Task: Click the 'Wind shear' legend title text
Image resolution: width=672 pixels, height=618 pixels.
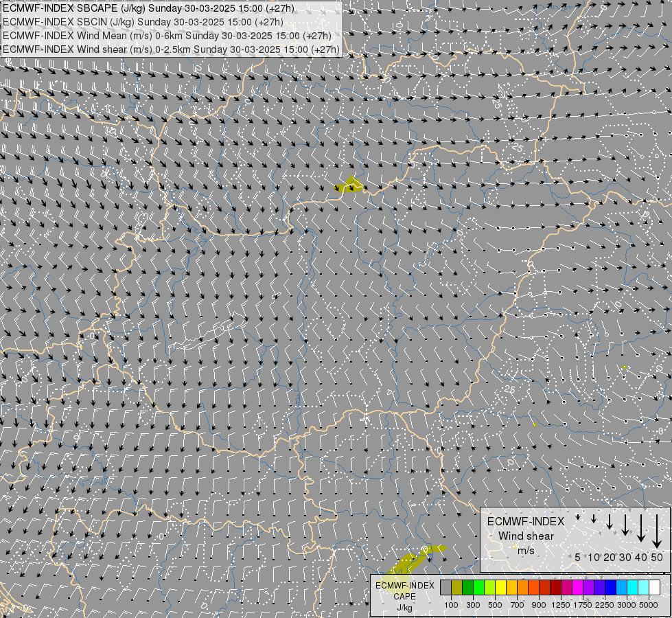Action: (526, 536)
